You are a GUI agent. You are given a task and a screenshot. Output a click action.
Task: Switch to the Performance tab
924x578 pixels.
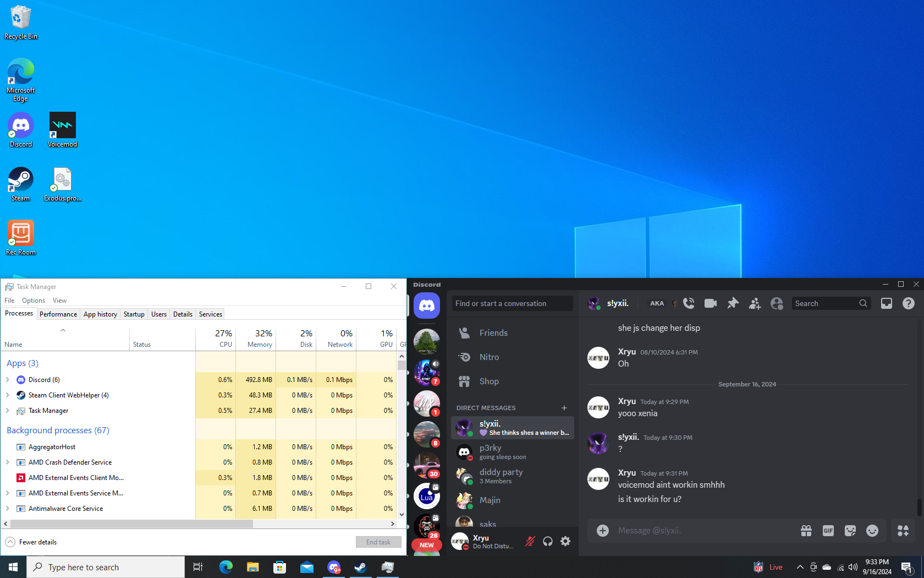point(58,314)
